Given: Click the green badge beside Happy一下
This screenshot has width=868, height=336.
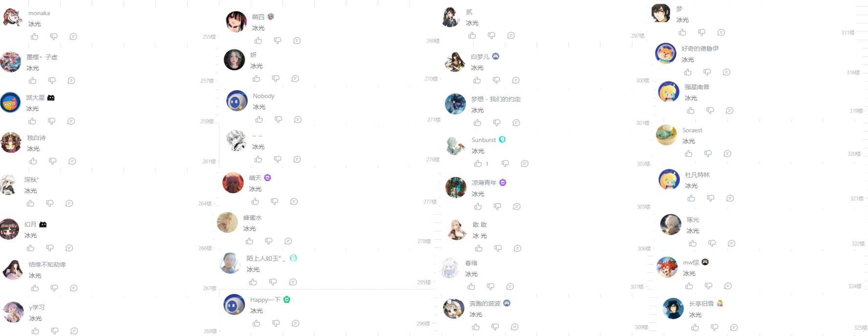Looking at the screenshot, I should (x=287, y=299).
